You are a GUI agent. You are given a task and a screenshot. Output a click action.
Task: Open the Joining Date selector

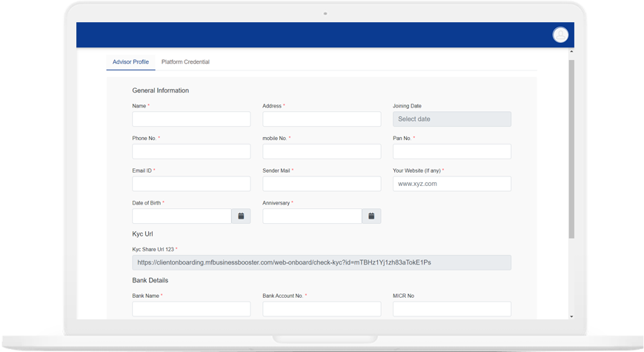(x=451, y=119)
